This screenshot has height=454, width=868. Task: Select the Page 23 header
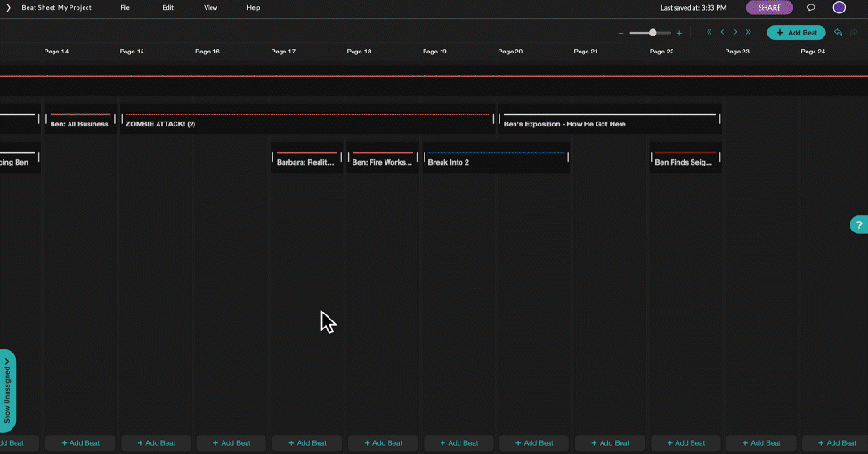[737, 52]
